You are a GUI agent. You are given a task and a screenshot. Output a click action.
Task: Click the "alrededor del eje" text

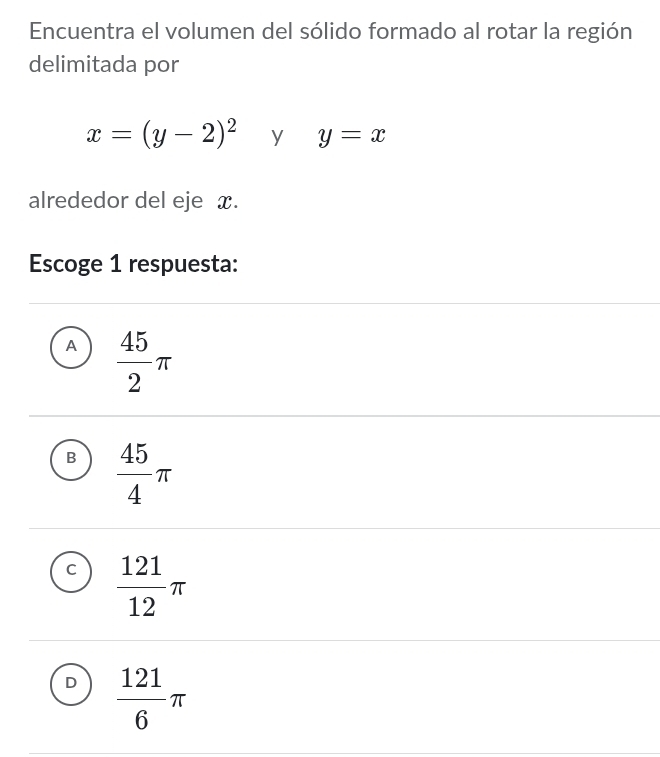click(116, 200)
